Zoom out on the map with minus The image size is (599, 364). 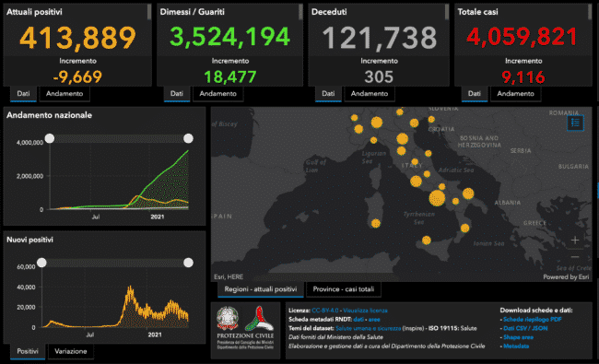pos(575,256)
